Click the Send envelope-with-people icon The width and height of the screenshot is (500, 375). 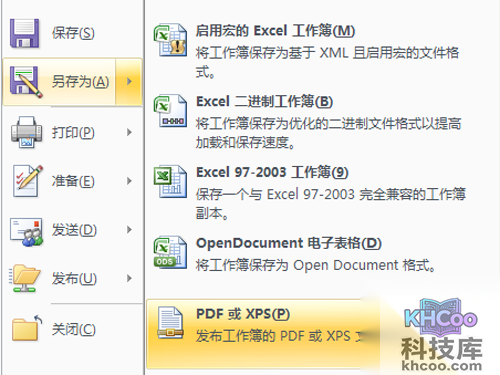(x=26, y=232)
